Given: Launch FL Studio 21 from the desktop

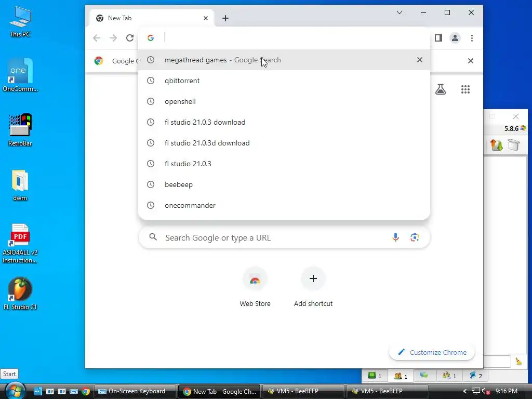Looking at the screenshot, I should click(20, 294).
